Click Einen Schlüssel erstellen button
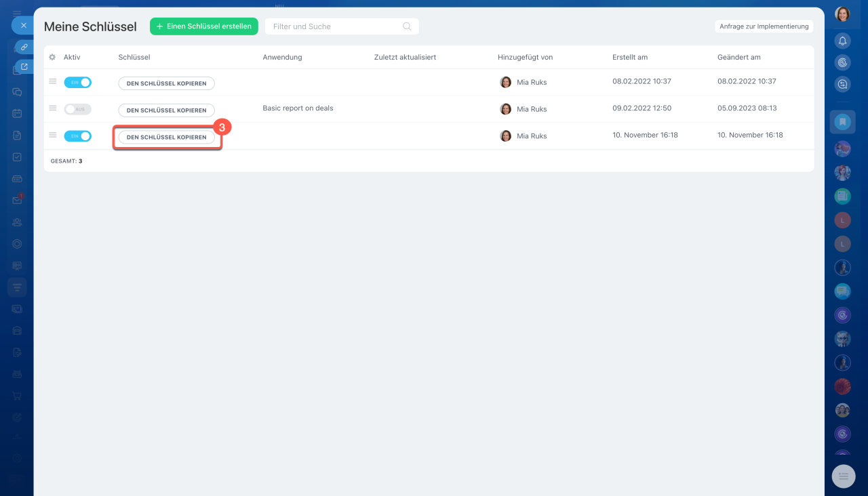Viewport: 868px width, 496px height. [x=203, y=26]
